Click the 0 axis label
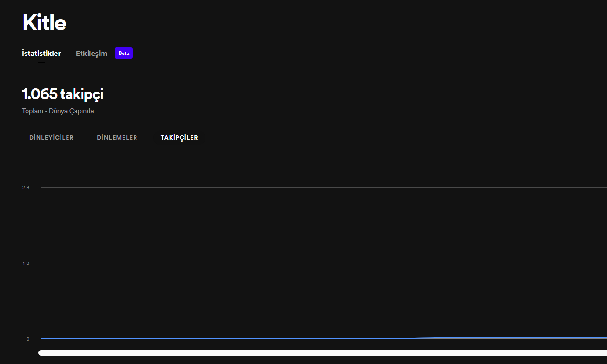The width and height of the screenshot is (607, 364). pos(28,339)
